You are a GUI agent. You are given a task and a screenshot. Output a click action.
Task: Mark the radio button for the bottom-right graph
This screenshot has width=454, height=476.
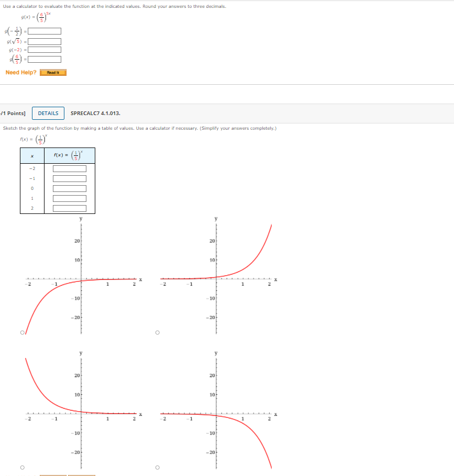pos(157,467)
